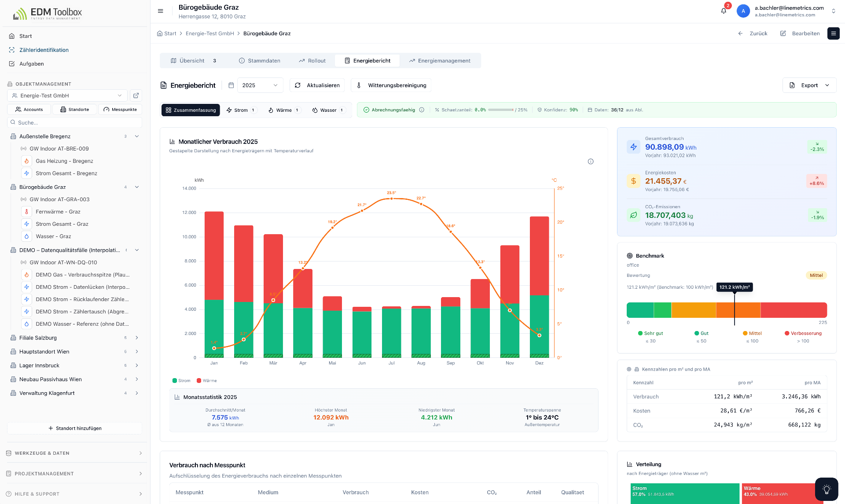The image size is (845, 504).
Task: Open the Export dropdown
Action: 809,85
